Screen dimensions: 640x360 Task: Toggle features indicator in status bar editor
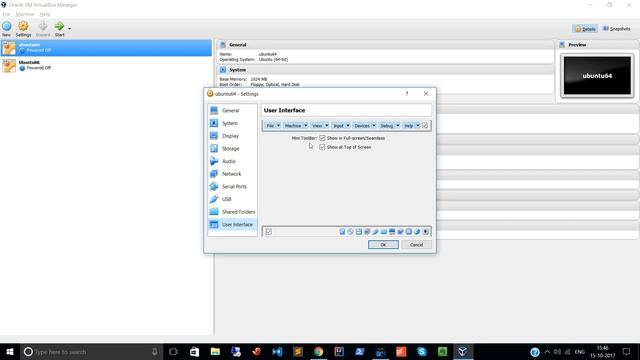click(409, 232)
